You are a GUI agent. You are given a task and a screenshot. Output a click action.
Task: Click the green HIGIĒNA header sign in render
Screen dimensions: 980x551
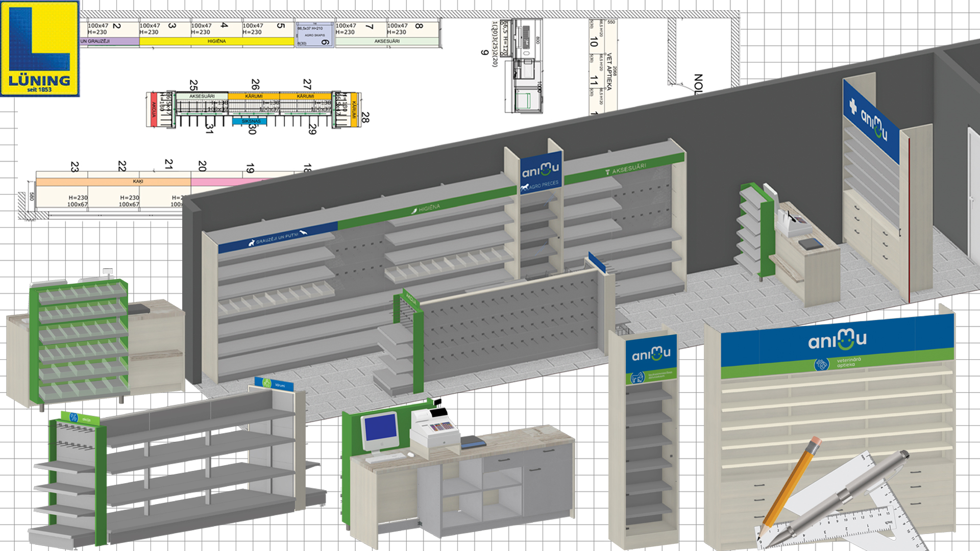tap(426, 208)
